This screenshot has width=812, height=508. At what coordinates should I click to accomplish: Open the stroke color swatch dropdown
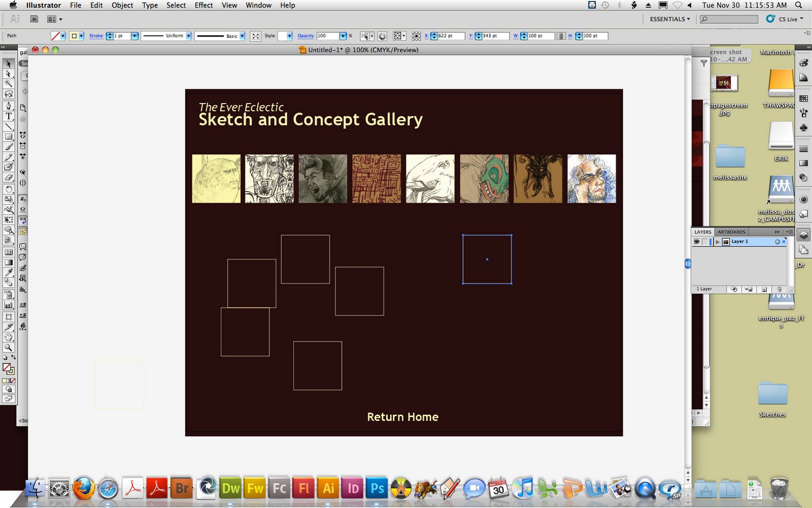81,36
